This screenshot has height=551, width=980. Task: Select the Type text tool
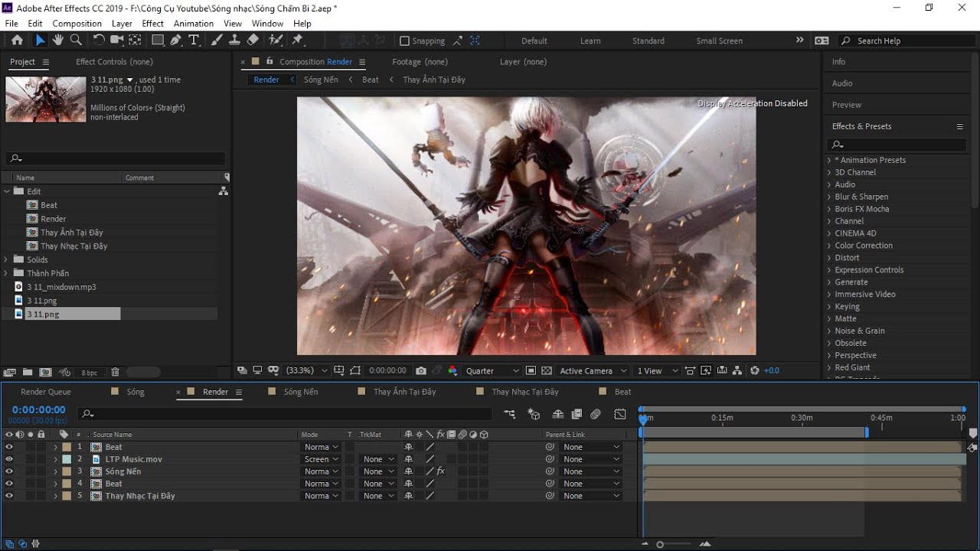pyautogui.click(x=194, y=41)
